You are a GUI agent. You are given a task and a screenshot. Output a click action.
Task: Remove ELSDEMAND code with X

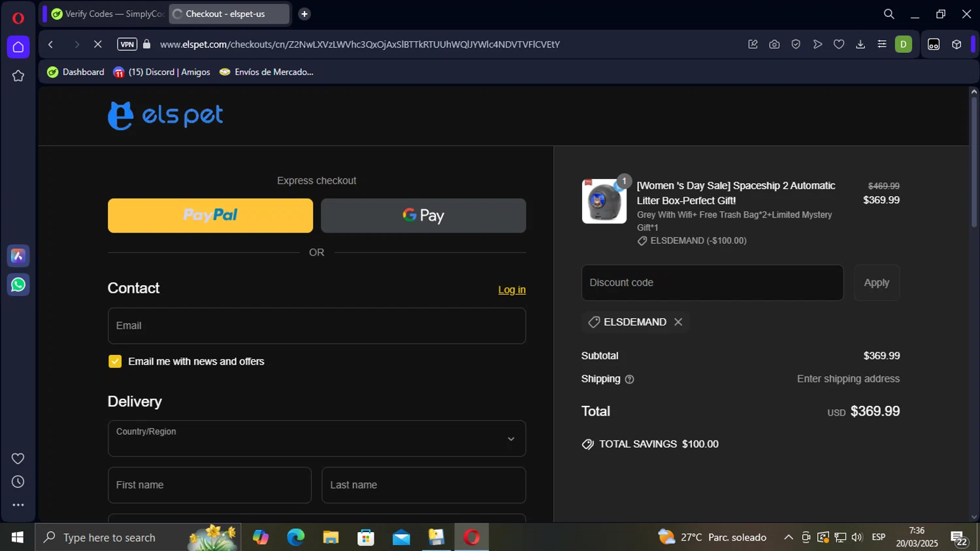[678, 322]
